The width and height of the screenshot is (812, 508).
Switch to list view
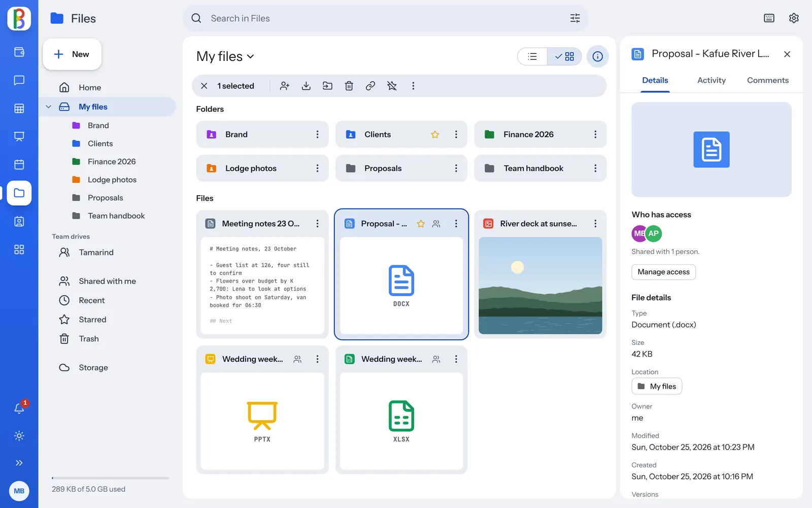[532, 56]
